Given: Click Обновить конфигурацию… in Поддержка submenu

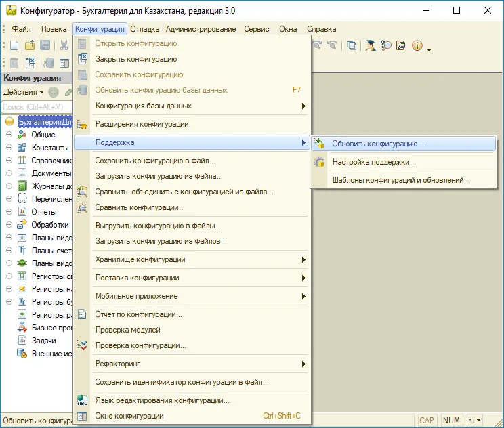Looking at the screenshot, I should click(x=404, y=144).
